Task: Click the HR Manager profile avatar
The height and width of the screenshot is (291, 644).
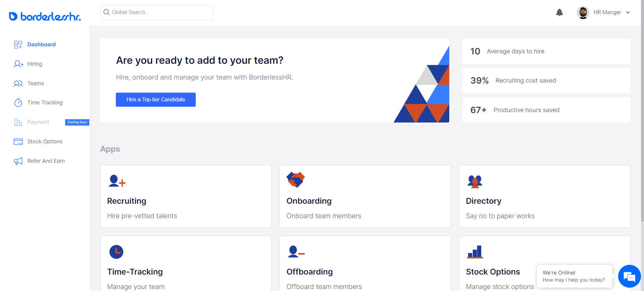Action: 583,13
